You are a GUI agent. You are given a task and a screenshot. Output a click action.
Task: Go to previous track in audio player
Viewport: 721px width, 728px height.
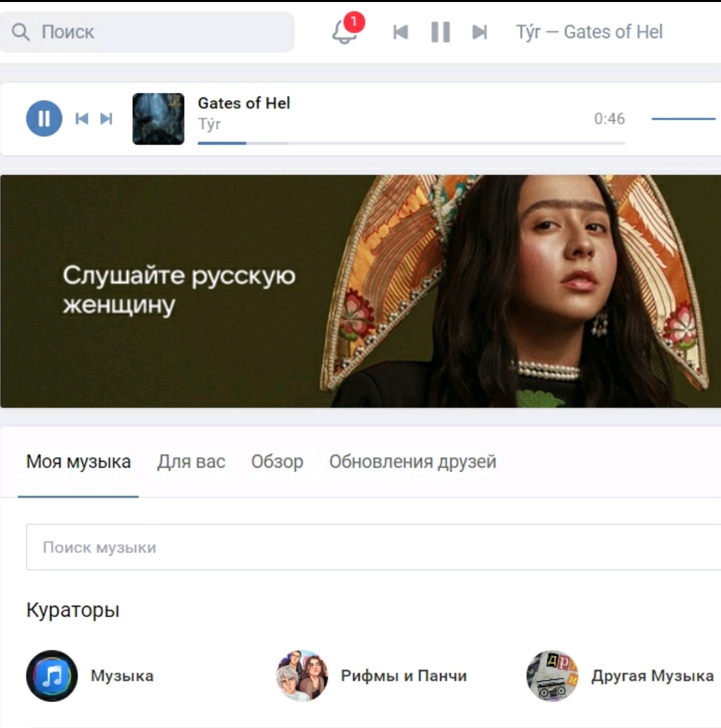81,119
